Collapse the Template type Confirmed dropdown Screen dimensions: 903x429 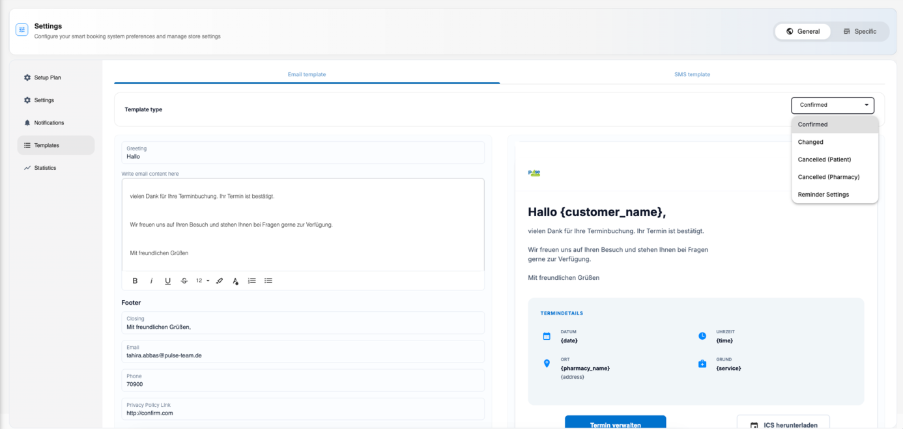point(833,105)
